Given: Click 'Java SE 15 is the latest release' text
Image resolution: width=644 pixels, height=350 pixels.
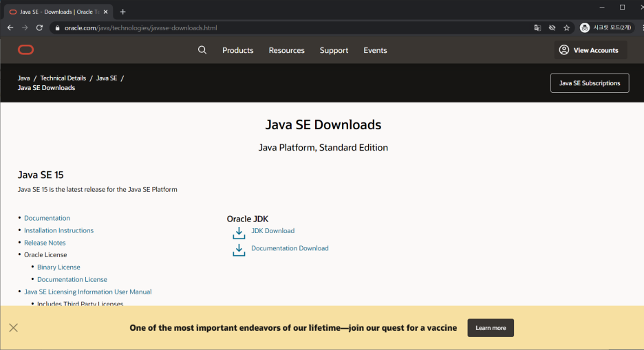Looking at the screenshot, I should 97,190.
